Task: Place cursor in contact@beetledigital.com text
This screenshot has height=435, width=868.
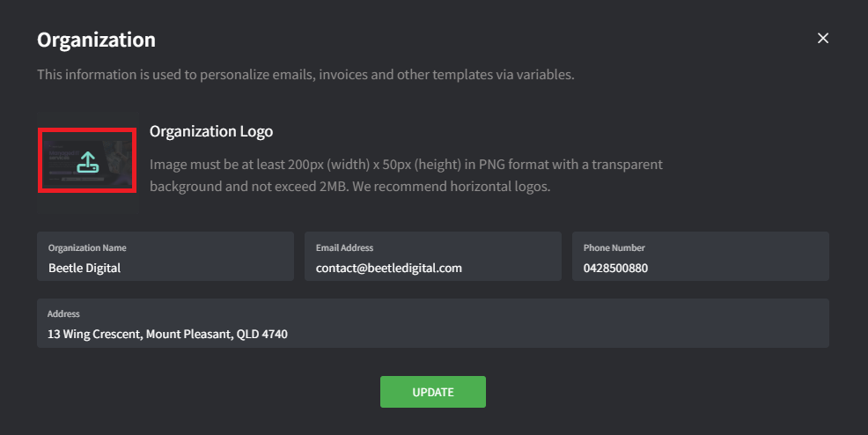Action: tap(388, 268)
